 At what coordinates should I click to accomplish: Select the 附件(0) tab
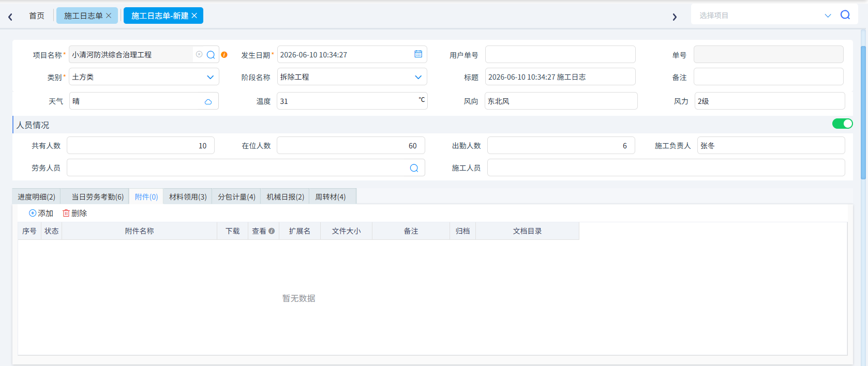coord(146,197)
